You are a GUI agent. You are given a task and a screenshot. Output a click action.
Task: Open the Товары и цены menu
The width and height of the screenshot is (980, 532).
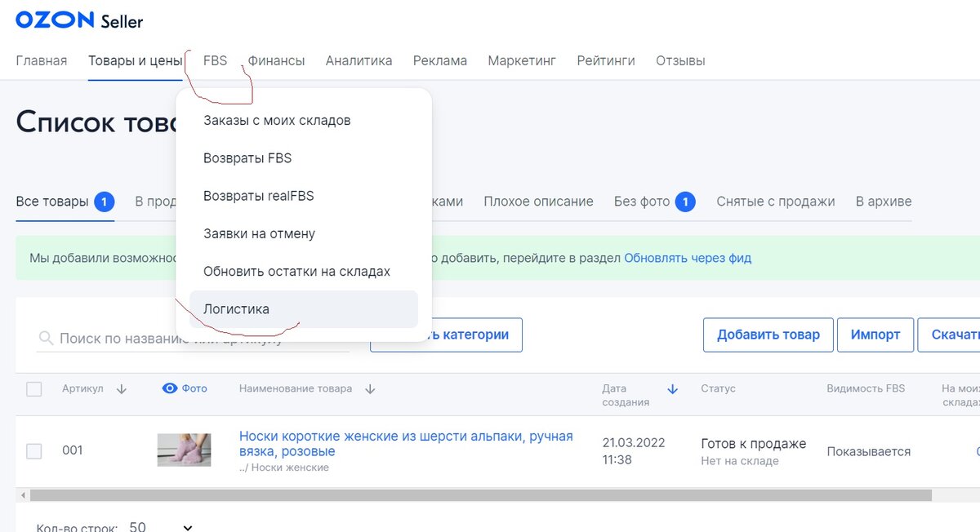136,60
